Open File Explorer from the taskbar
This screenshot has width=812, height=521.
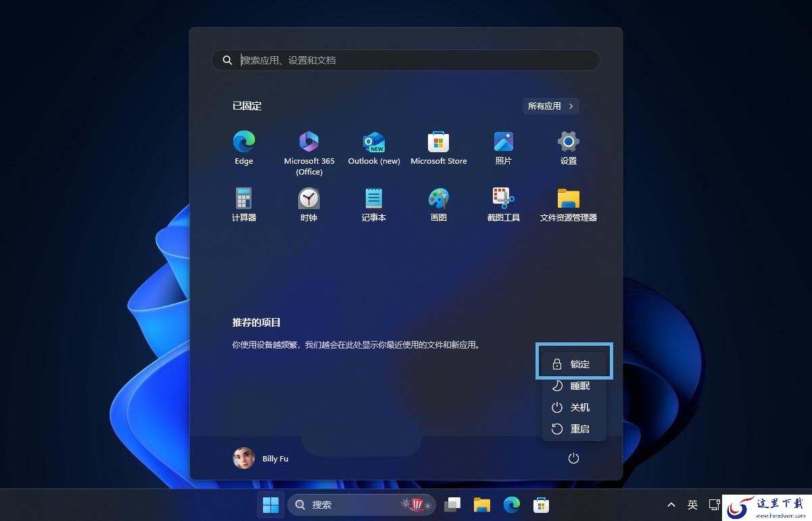[482, 505]
